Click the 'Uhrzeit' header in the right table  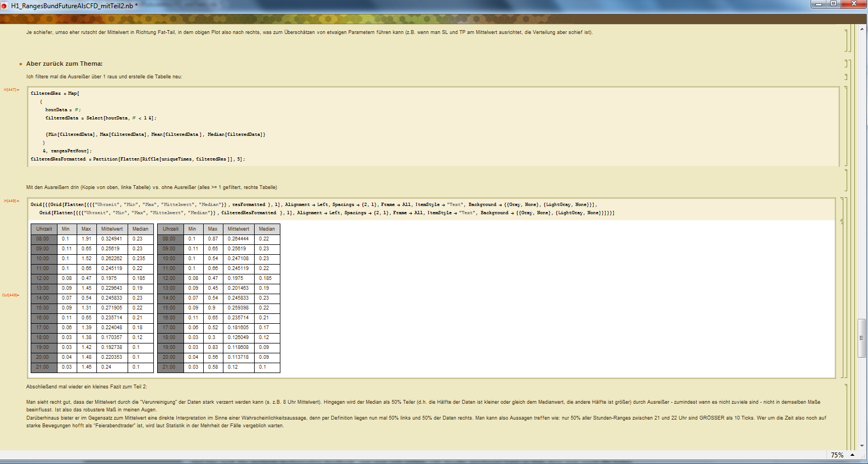click(171, 229)
